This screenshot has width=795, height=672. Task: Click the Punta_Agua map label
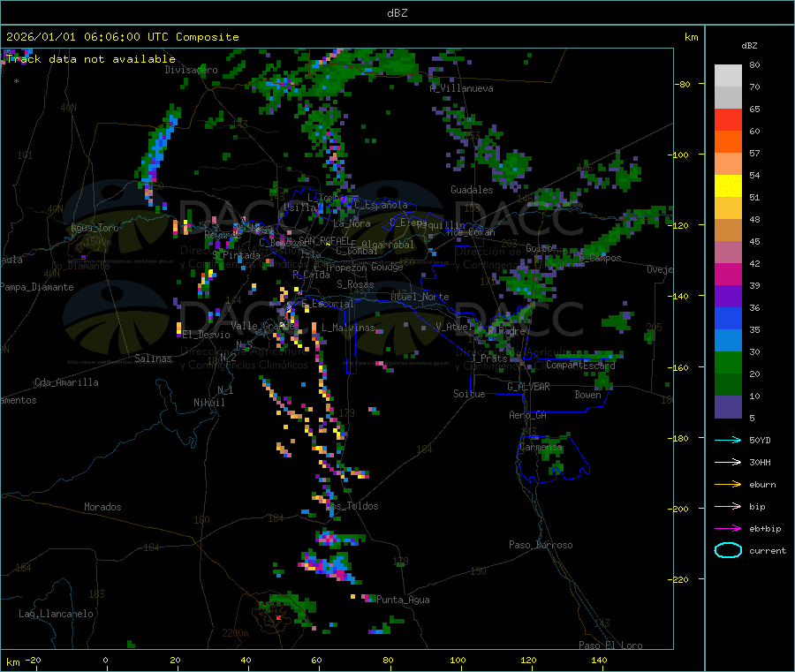tap(403, 600)
